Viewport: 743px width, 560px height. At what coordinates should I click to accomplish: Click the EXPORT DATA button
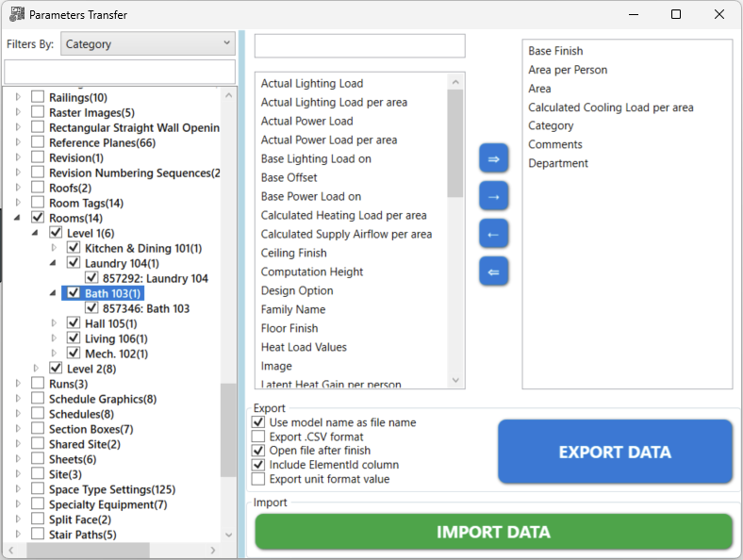click(x=615, y=452)
